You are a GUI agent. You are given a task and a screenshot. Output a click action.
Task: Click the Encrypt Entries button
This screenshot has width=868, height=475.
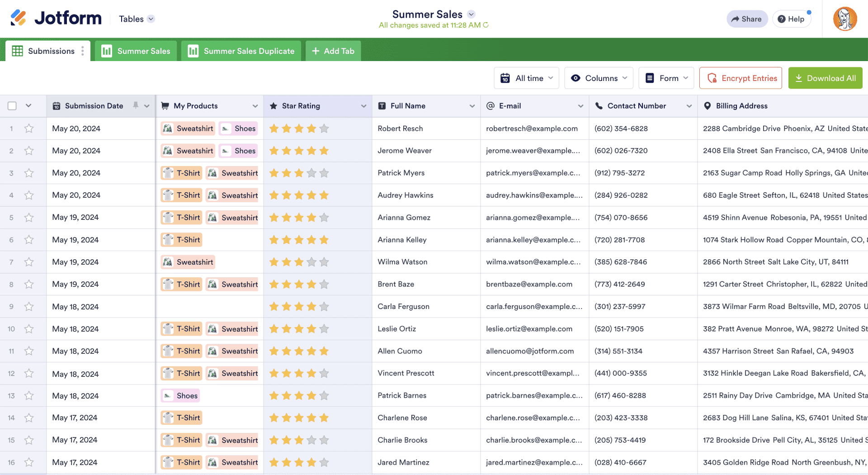741,78
